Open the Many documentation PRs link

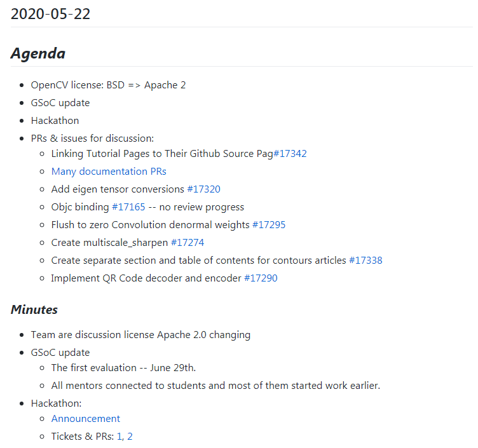[x=109, y=171]
